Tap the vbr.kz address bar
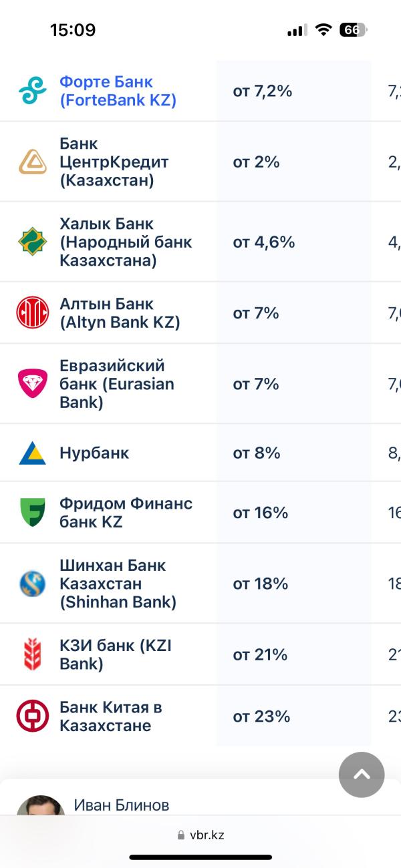 (200, 835)
